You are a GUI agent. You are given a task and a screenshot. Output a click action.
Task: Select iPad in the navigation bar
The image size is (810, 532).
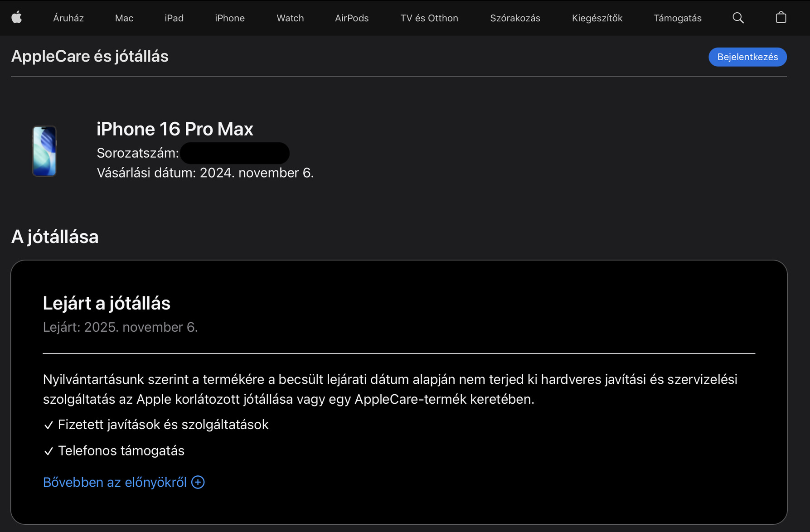pos(174,18)
